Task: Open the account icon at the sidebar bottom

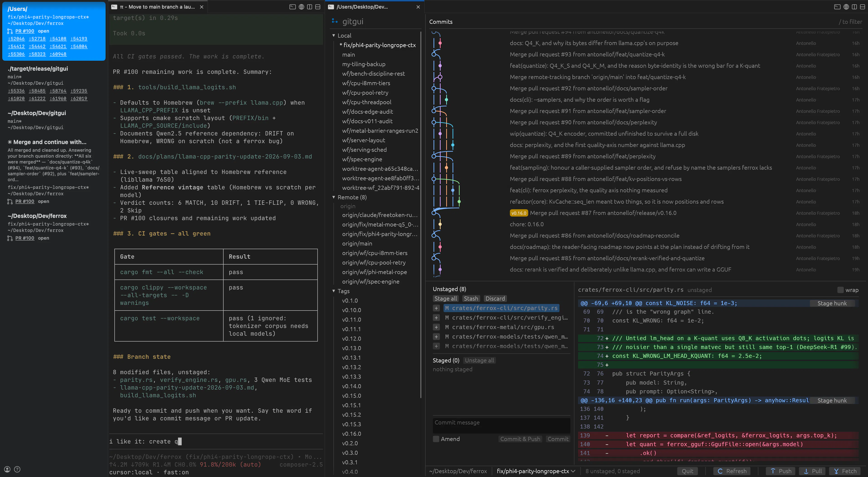Action: (x=7, y=469)
